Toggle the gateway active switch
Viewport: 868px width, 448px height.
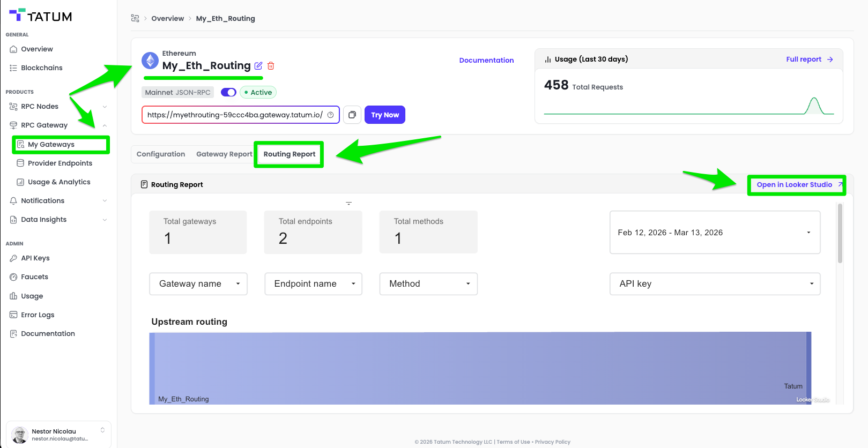click(x=228, y=92)
